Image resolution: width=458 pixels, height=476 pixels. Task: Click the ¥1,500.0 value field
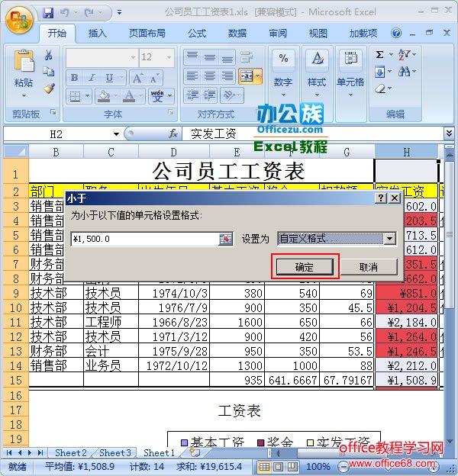pos(144,239)
